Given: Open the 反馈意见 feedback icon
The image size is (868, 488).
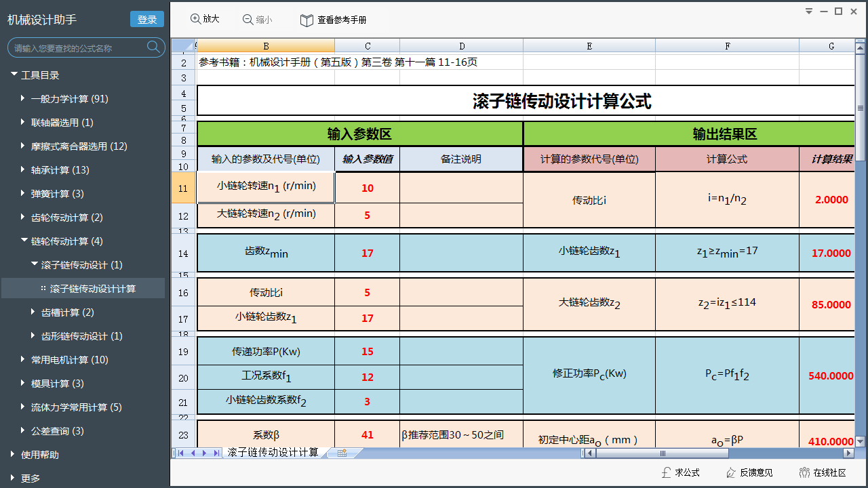Looking at the screenshot, I should click(x=731, y=472).
